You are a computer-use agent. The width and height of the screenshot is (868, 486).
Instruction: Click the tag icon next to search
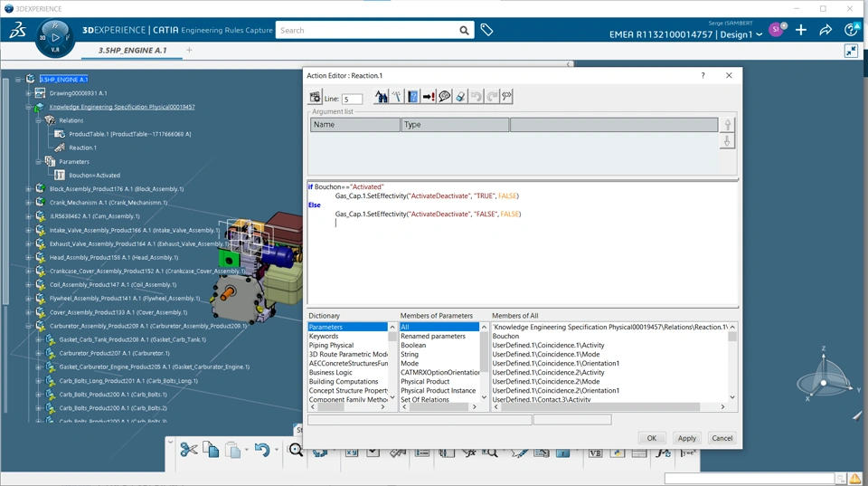pyautogui.click(x=486, y=30)
